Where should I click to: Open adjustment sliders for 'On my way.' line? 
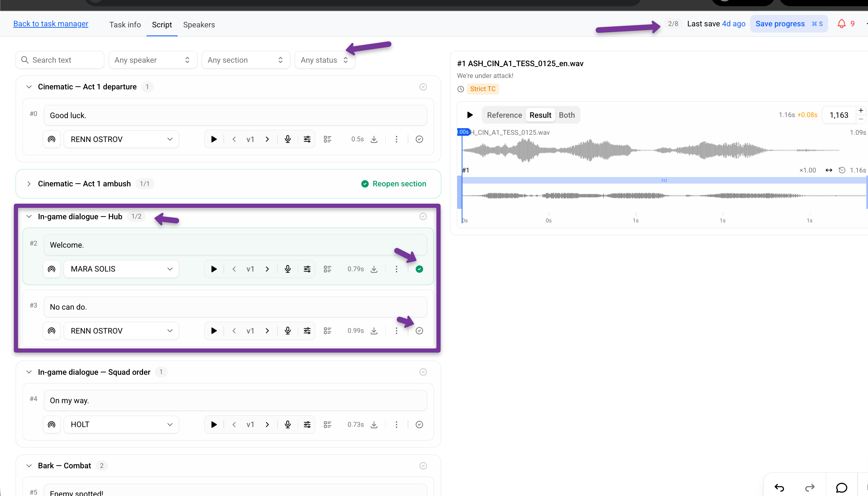click(x=307, y=425)
